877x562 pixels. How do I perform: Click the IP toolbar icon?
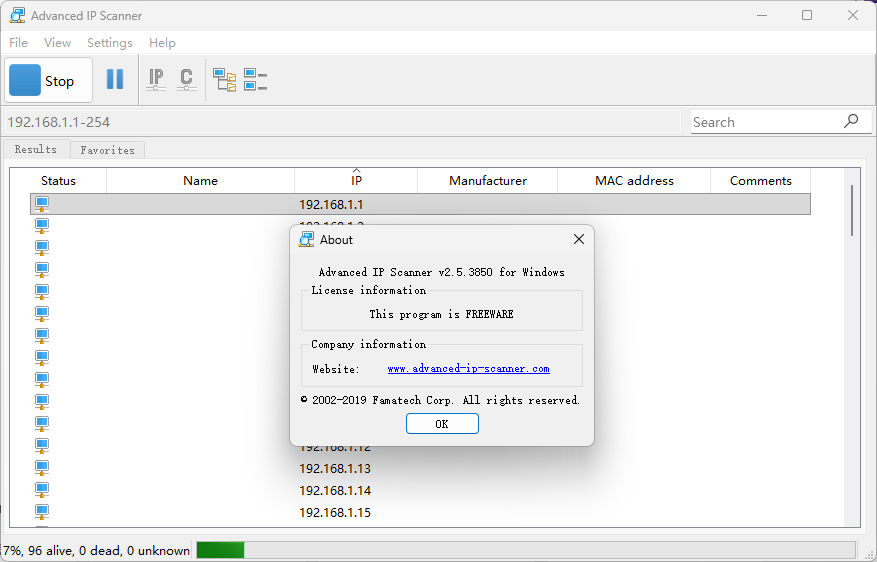[x=156, y=79]
